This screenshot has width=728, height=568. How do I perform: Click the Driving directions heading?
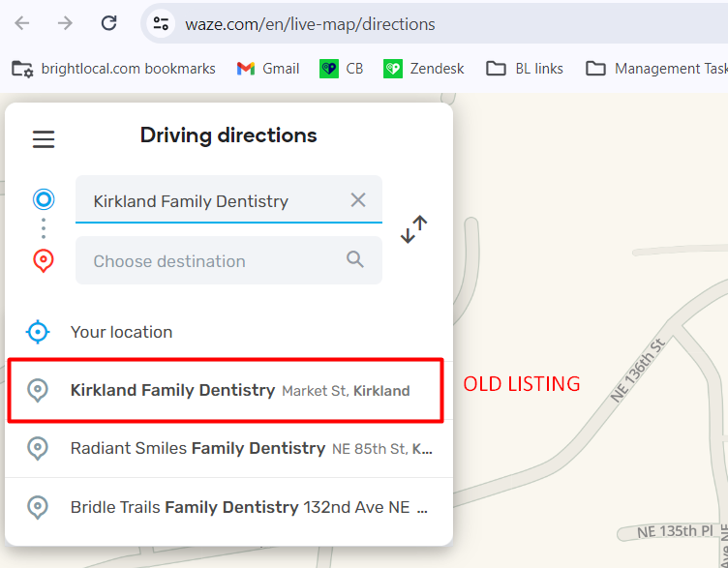point(228,135)
